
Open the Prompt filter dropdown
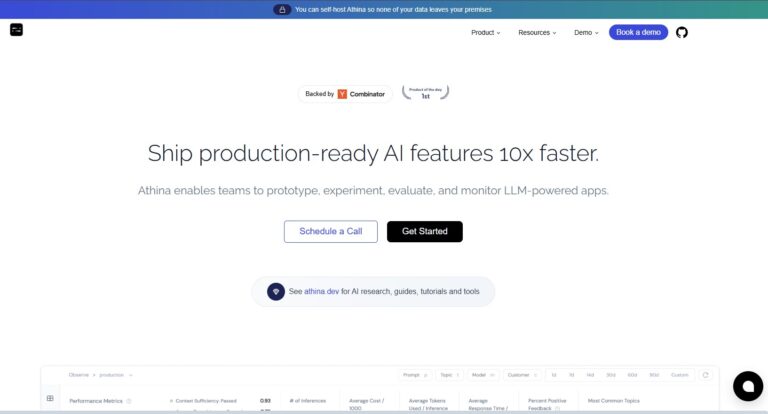tap(417, 375)
